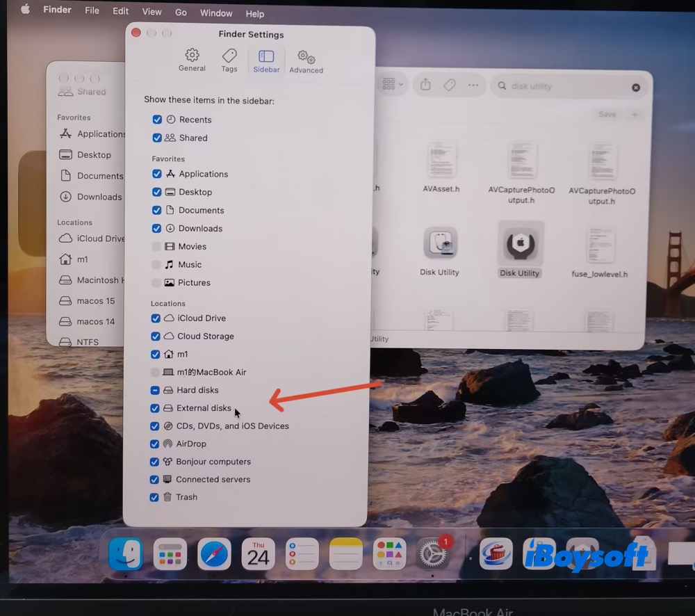Screen dimensions: 695x616
Task: Open the Edit menu
Action: (x=120, y=11)
